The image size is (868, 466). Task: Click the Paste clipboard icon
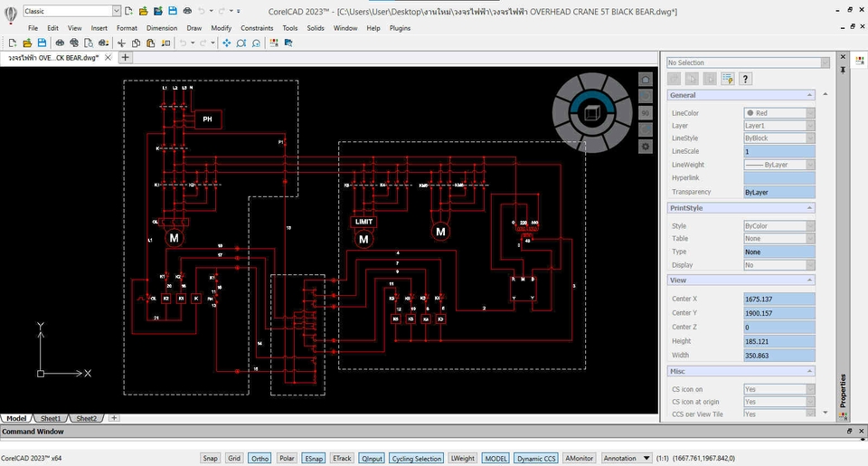coord(151,43)
